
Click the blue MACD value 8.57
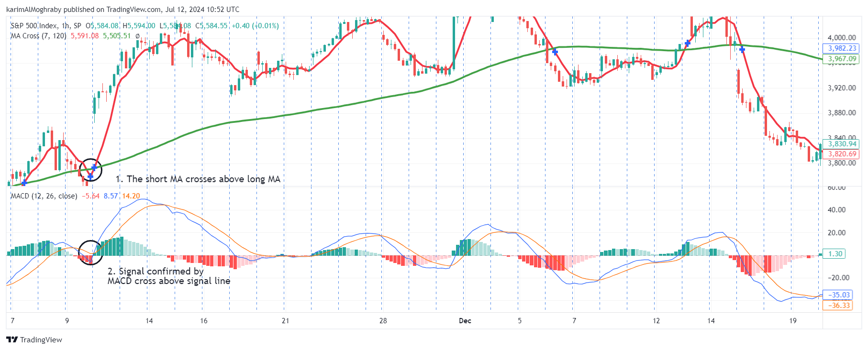coord(111,196)
